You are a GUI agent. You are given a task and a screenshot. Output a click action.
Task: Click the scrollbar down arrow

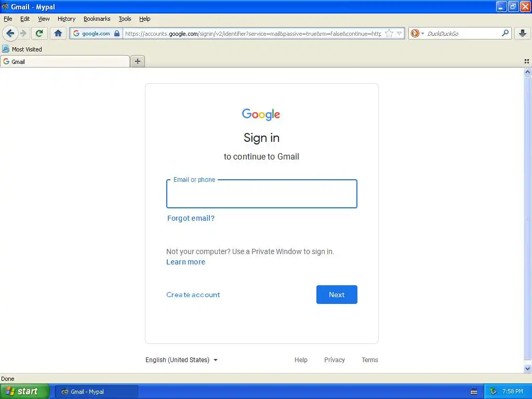coord(527,368)
